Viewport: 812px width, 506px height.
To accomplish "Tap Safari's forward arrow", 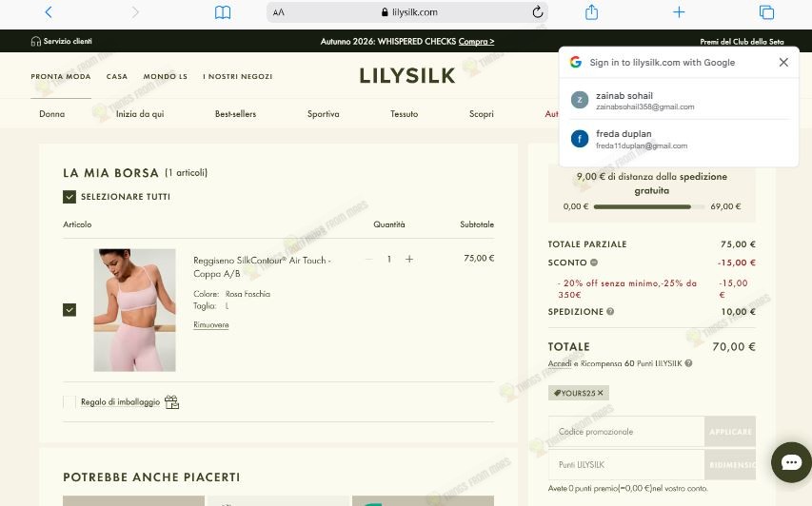I will (x=135, y=12).
